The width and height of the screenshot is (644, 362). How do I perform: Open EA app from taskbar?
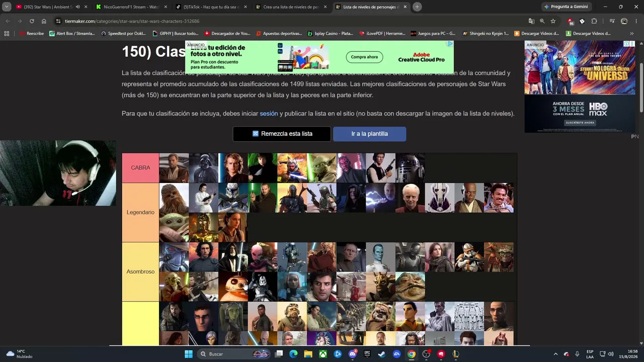click(x=396, y=354)
